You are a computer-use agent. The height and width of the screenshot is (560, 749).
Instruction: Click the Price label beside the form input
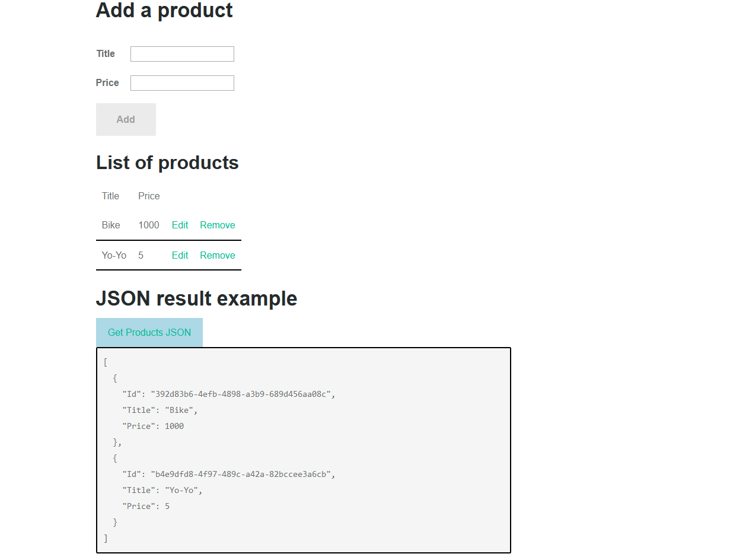click(x=107, y=83)
